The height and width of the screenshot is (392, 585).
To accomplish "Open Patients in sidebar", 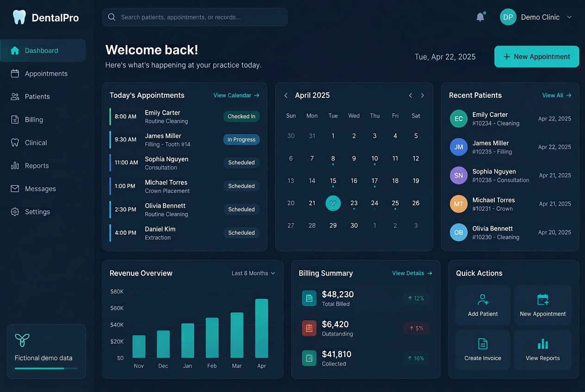I will [43, 97].
